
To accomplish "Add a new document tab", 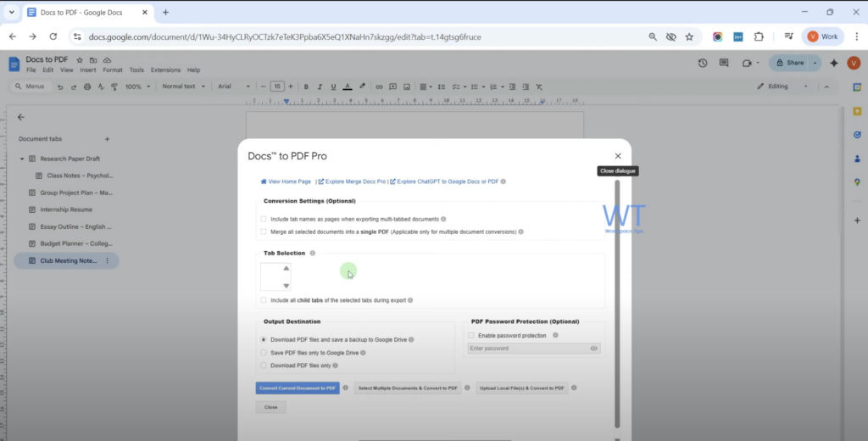I will (x=108, y=139).
